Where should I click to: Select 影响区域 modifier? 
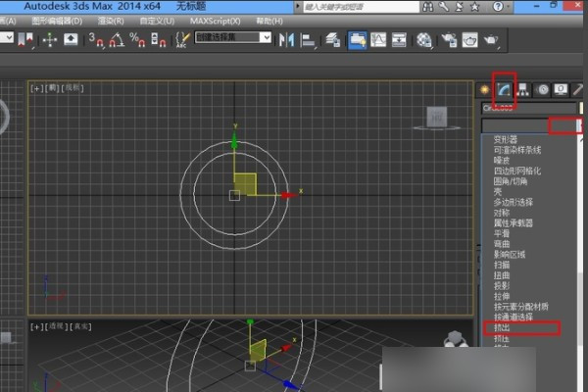tap(510, 255)
